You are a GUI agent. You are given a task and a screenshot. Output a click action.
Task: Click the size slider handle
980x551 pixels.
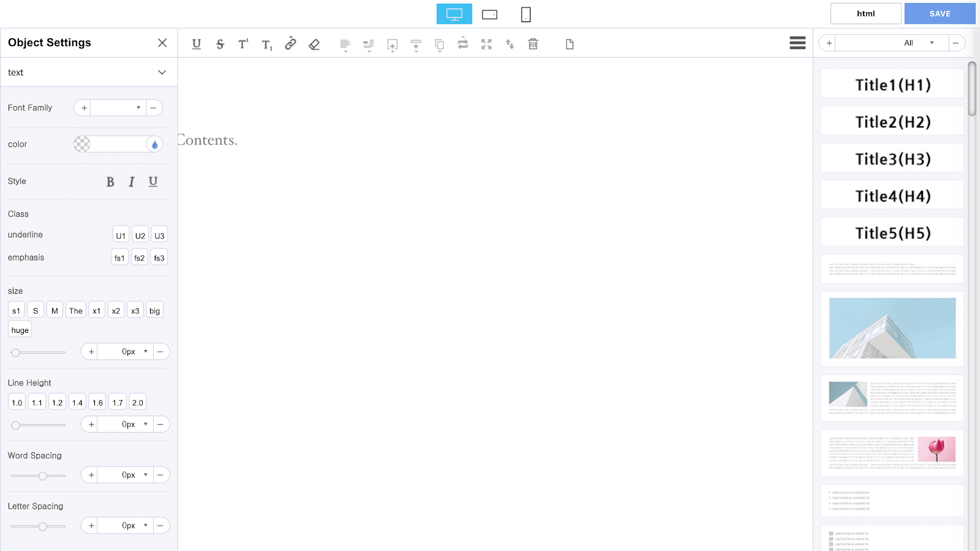(x=16, y=352)
